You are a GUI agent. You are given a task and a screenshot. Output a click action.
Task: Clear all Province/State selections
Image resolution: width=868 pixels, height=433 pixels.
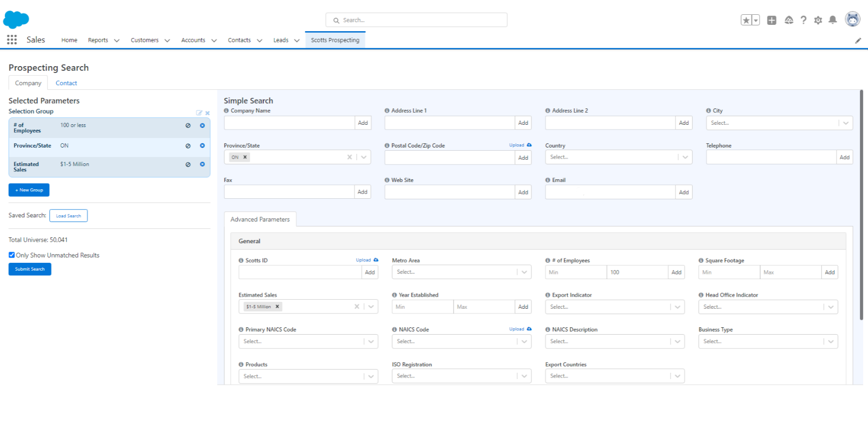(349, 157)
